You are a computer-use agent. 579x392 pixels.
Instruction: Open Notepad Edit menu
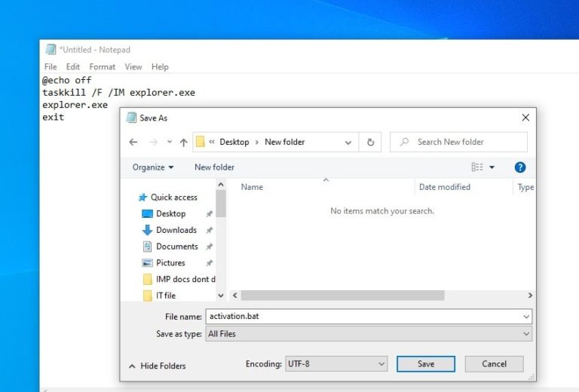point(72,67)
